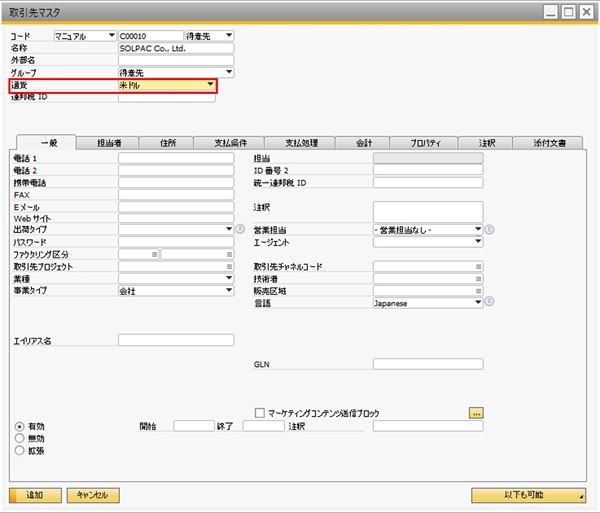Click the 電話 1 input field
The height and width of the screenshot is (513, 600).
tap(176, 158)
